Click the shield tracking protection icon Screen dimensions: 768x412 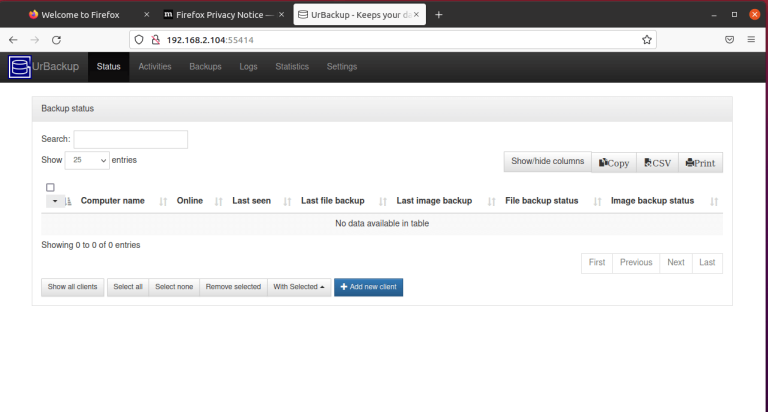[139, 40]
